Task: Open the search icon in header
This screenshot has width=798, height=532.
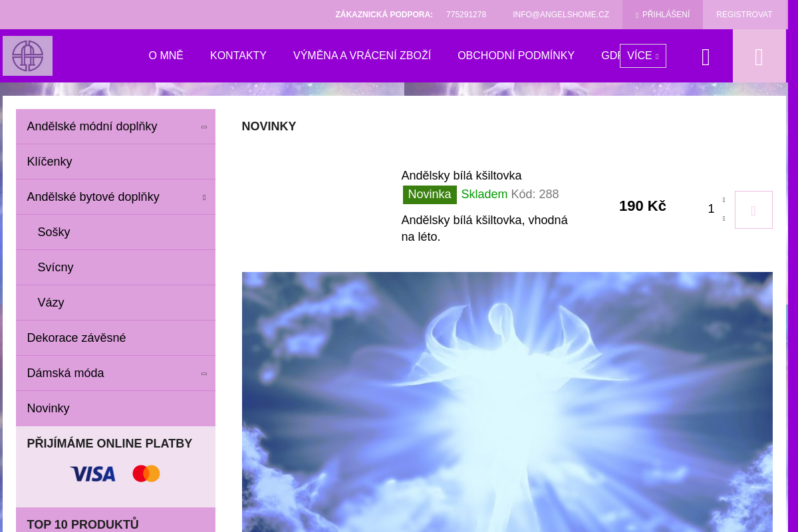Action: [706, 57]
